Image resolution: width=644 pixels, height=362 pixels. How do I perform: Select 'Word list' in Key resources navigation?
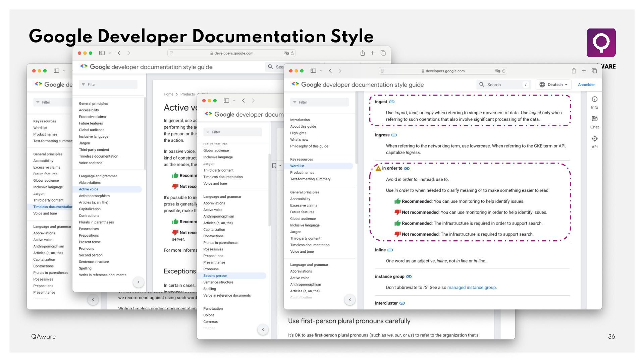(x=297, y=166)
